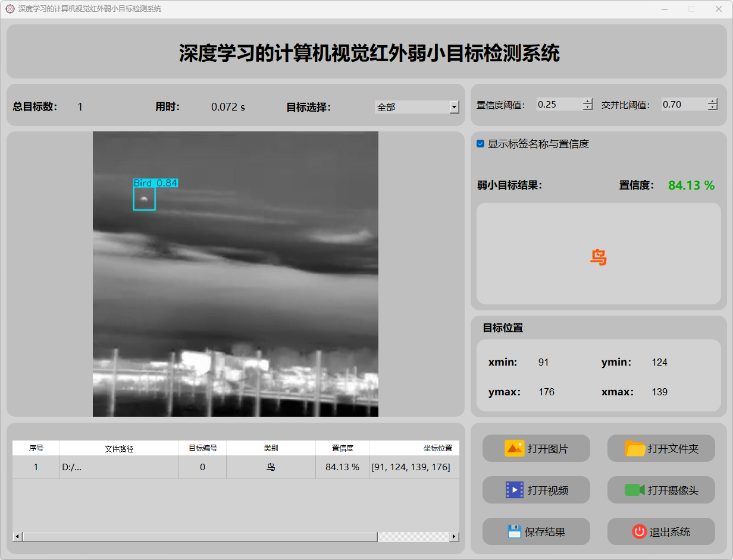Increase the 交并比阈值 value with up arrow
The image size is (733, 560).
(713, 101)
